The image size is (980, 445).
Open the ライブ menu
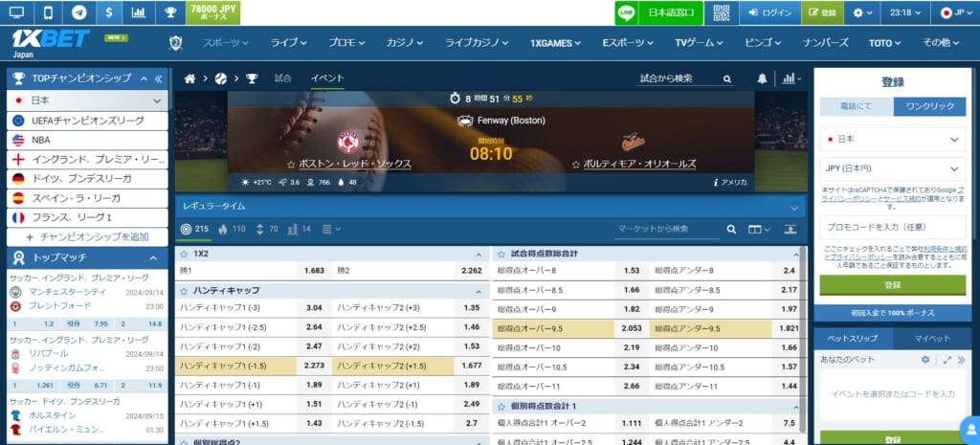pos(288,43)
